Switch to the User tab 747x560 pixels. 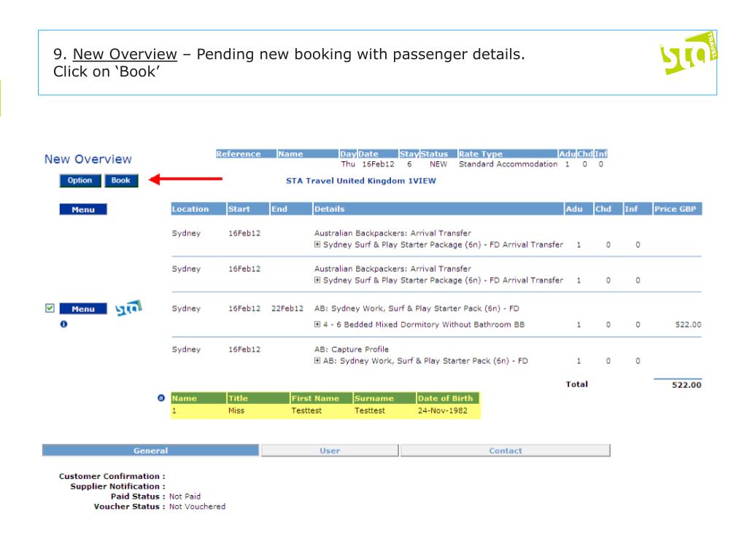pos(330,451)
